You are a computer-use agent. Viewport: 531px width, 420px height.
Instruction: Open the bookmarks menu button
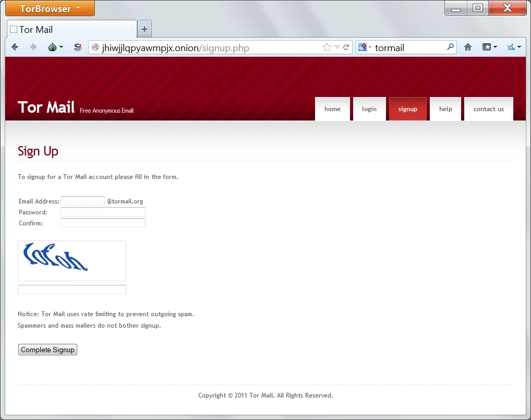(x=489, y=47)
